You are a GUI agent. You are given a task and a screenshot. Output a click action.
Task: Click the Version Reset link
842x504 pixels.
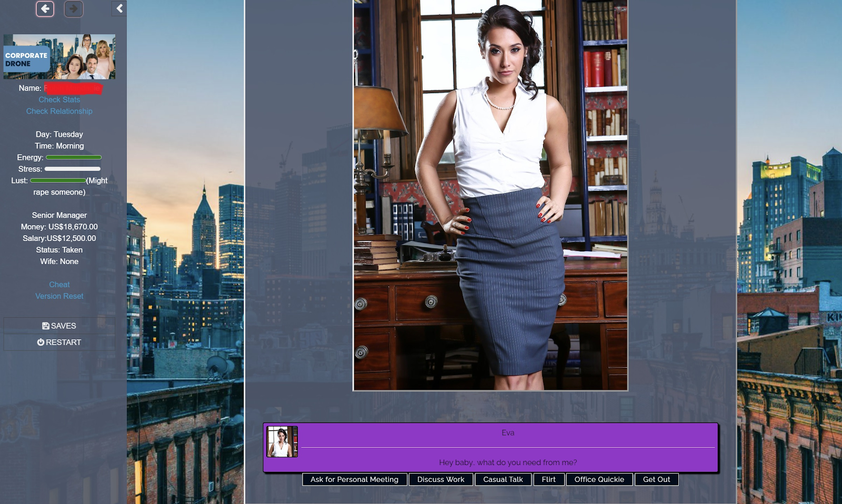pyautogui.click(x=59, y=296)
